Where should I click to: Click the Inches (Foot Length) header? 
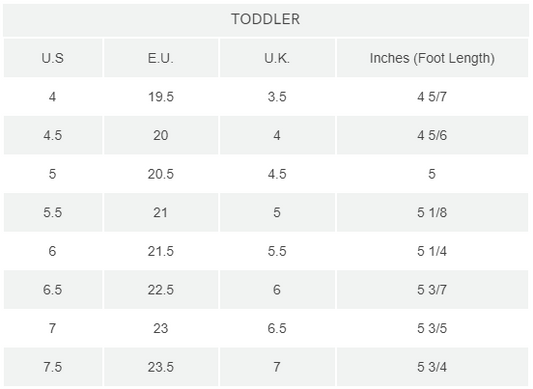(432, 58)
